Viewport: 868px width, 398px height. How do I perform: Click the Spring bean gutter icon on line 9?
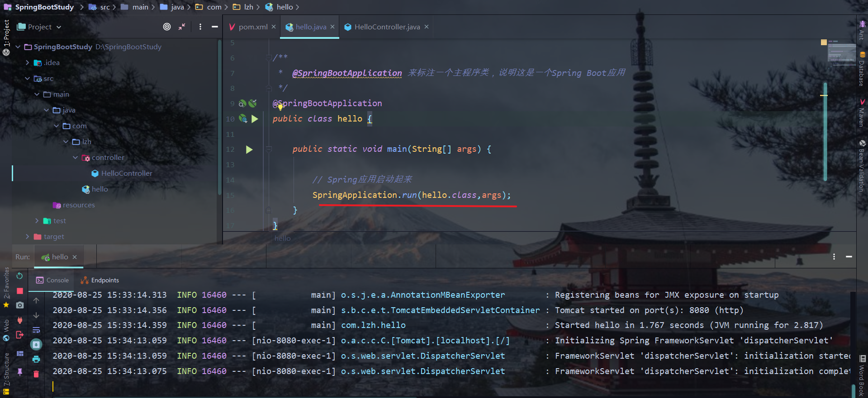click(x=242, y=103)
